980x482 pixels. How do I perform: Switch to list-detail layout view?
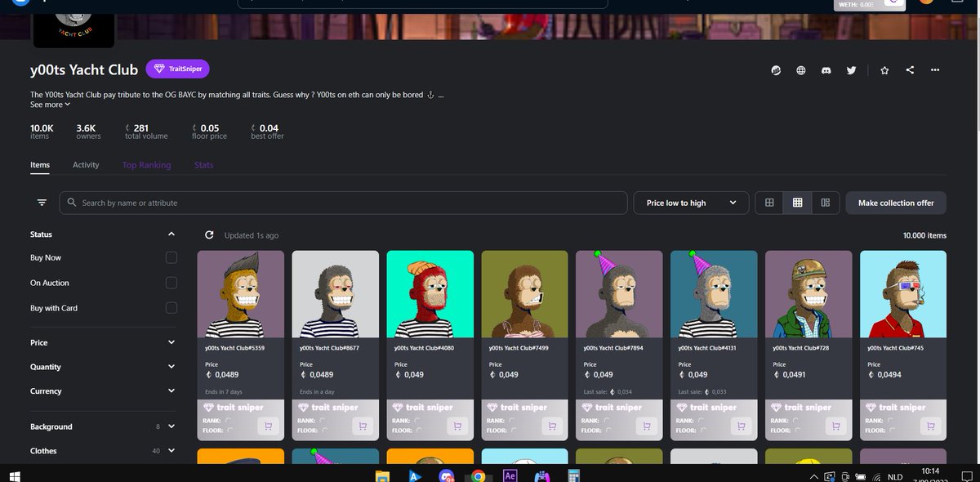pos(826,203)
